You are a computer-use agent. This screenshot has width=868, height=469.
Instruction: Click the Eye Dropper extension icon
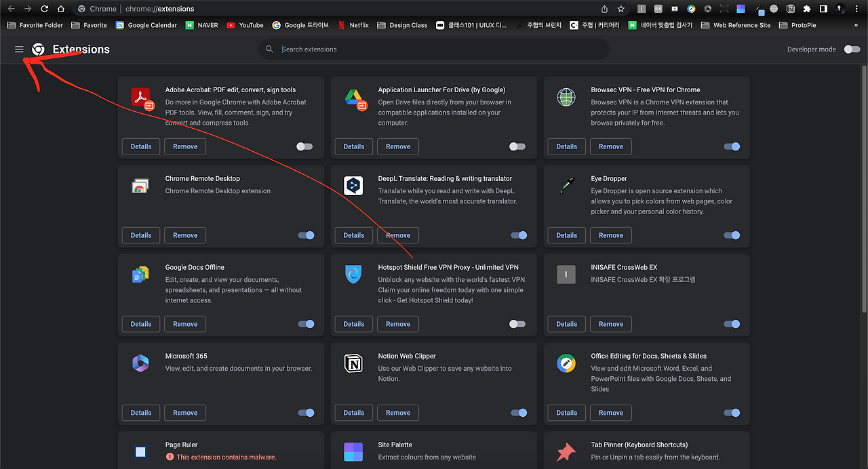coord(566,186)
